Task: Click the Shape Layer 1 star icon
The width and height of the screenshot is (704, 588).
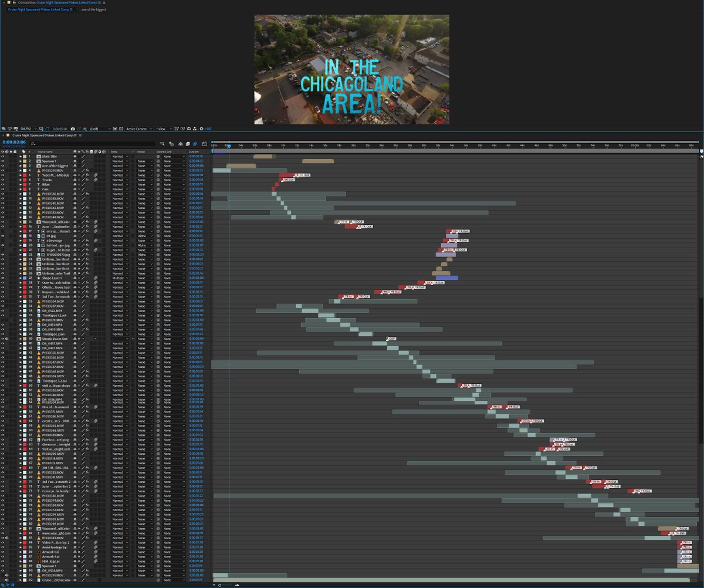Action: (39, 278)
